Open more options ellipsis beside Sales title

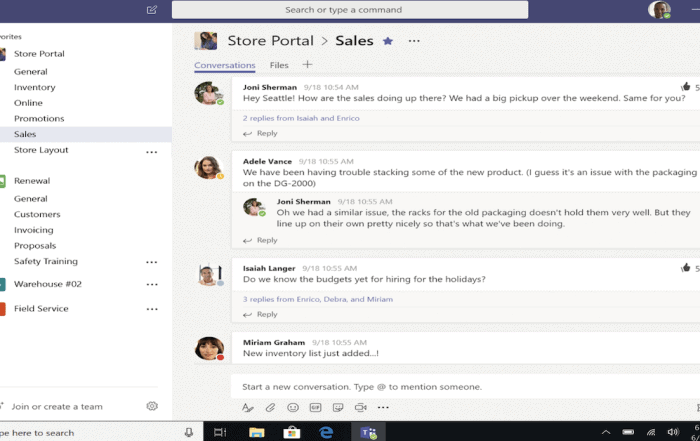pos(414,41)
